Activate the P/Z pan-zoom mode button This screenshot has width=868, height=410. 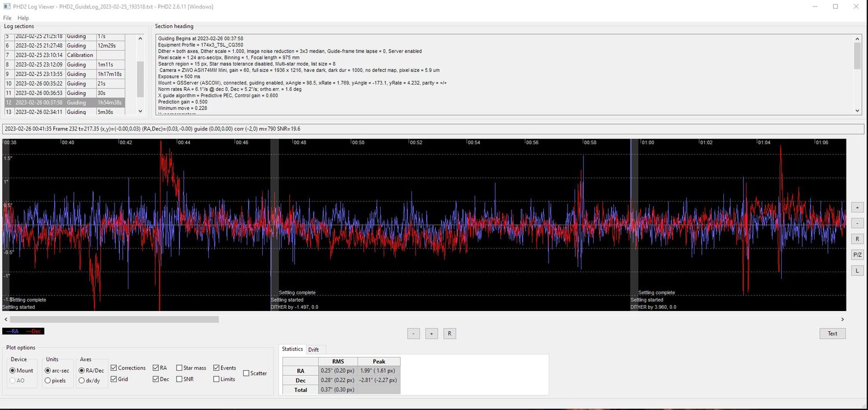click(857, 254)
